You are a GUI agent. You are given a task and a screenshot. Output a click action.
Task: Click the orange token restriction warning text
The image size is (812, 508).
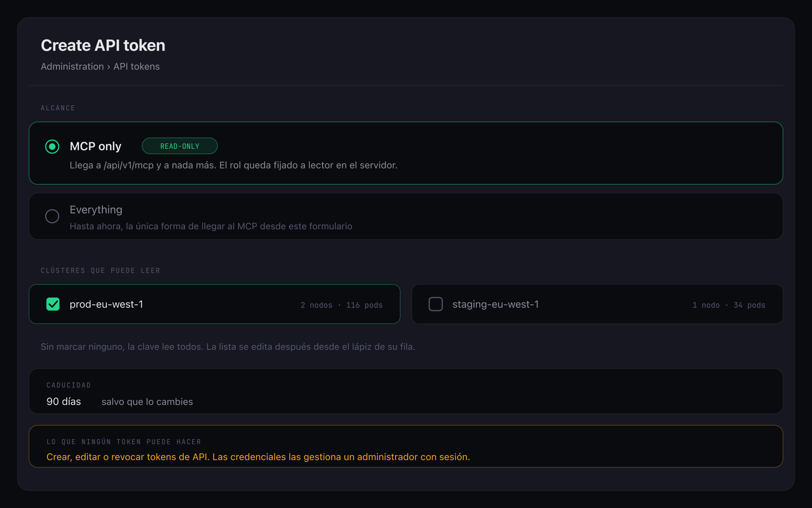[258, 457]
